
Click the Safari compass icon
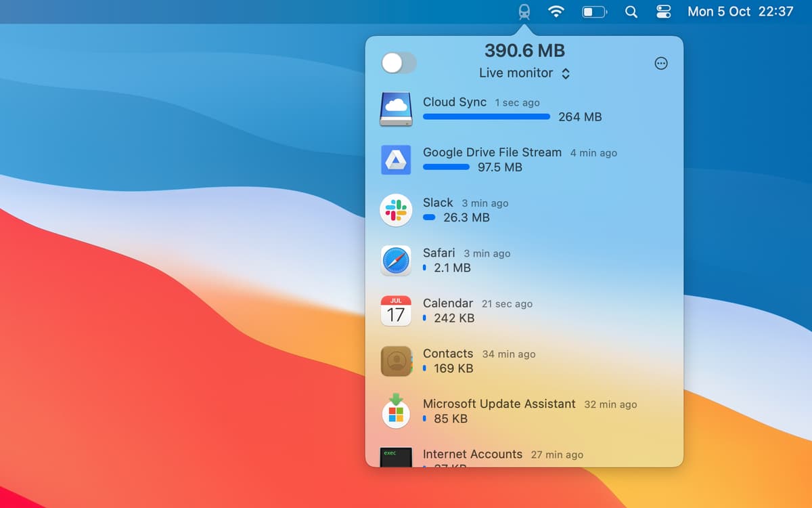396,261
